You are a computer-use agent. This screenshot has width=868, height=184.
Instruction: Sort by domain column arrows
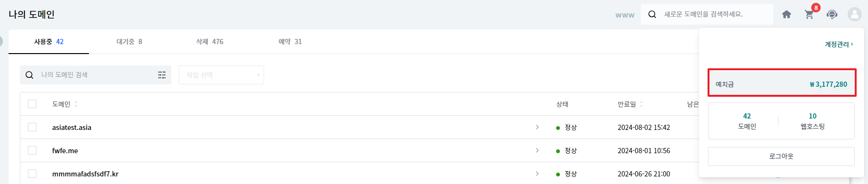[x=76, y=104]
